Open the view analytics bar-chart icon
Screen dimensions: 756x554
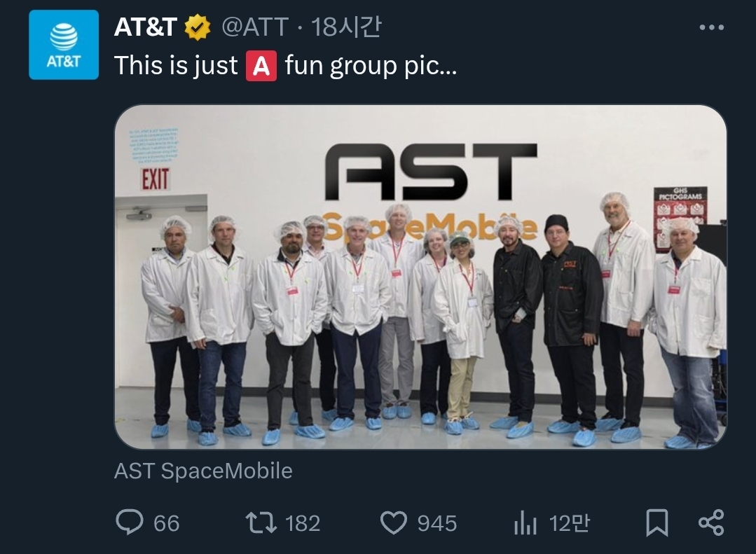(x=525, y=522)
